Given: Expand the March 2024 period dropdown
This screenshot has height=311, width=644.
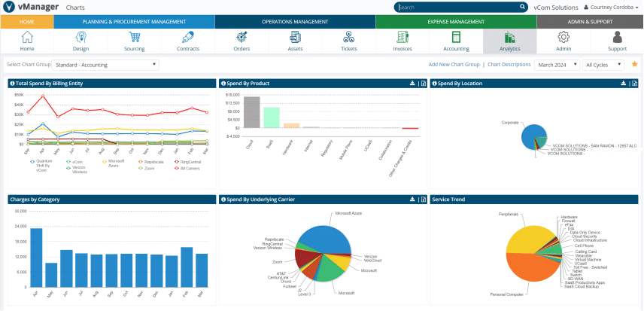Looking at the screenshot, I should (556, 65).
